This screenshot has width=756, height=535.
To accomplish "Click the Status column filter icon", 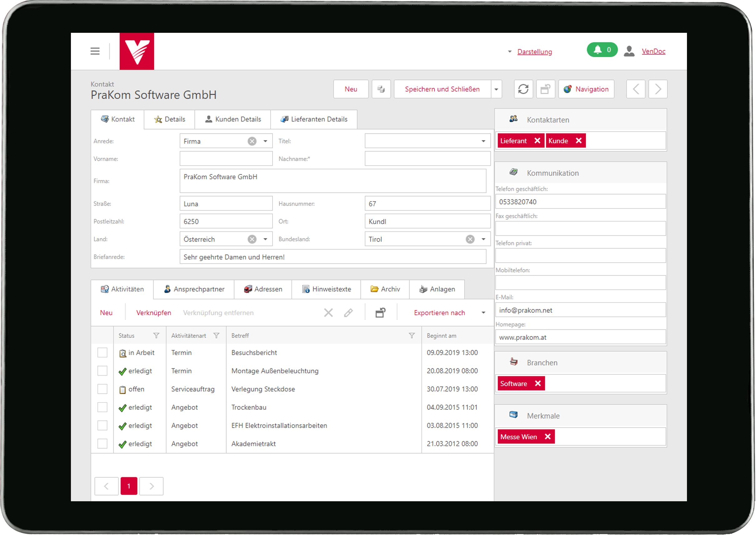I will pos(156,335).
